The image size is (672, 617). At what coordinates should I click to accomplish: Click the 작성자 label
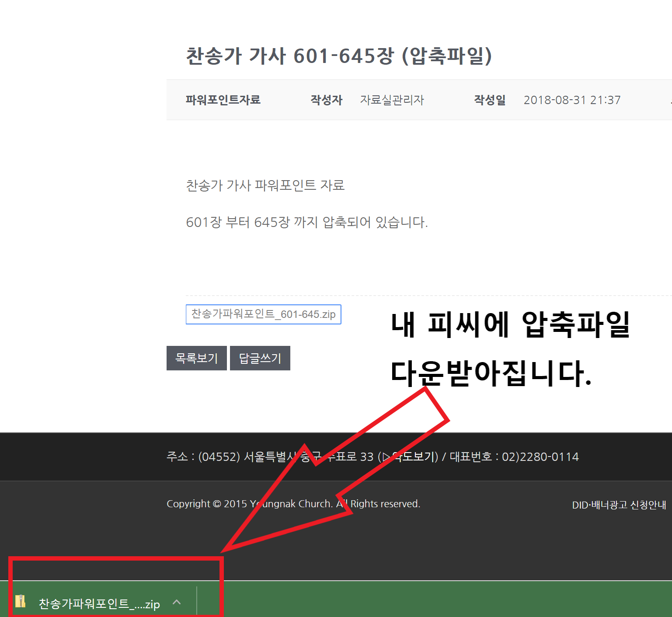coord(326,100)
